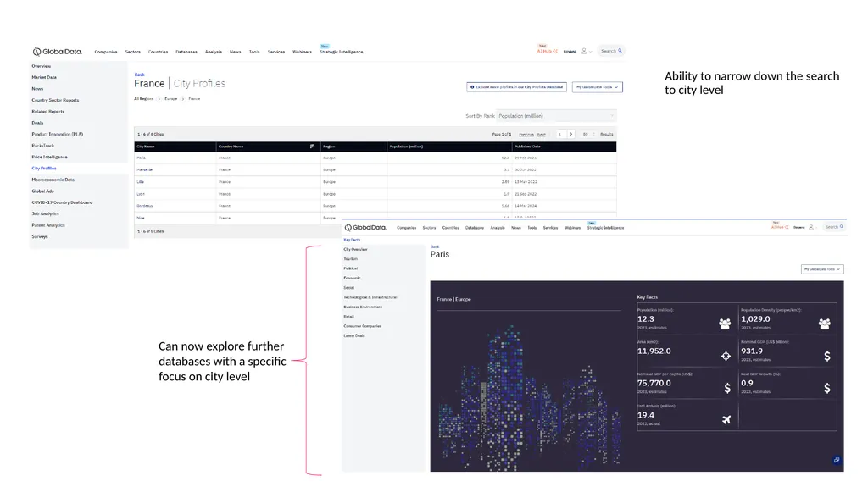The height and width of the screenshot is (487, 868).
Task: Select Deals in France left sidebar
Action: [x=37, y=123]
